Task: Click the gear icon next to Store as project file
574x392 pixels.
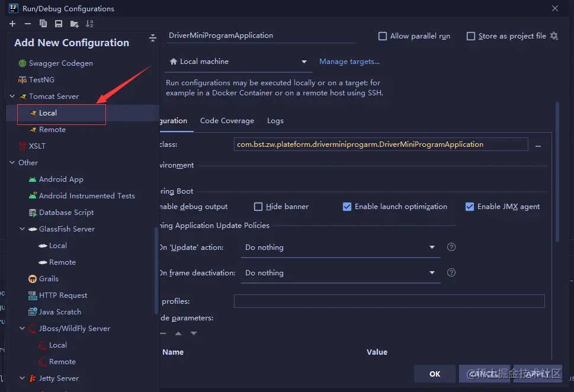Action: [x=554, y=36]
